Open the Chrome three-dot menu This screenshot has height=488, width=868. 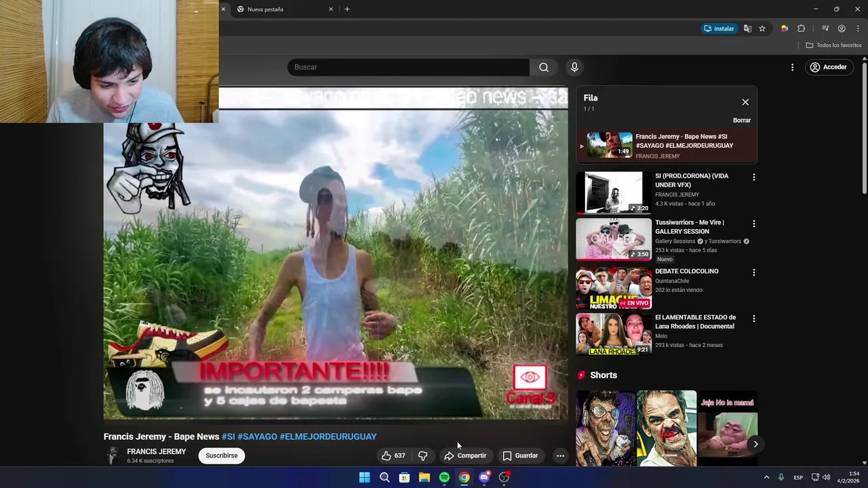click(x=858, y=28)
